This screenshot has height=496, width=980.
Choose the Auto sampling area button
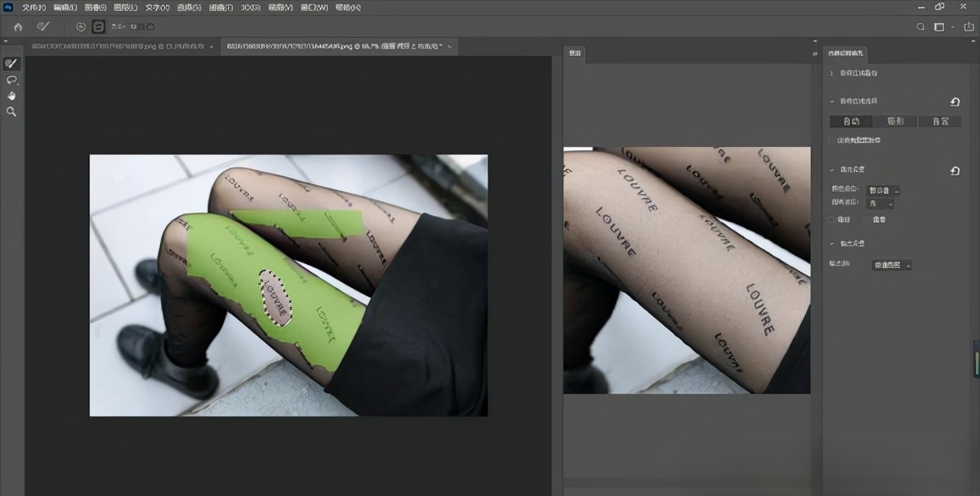(x=851, y=121)
